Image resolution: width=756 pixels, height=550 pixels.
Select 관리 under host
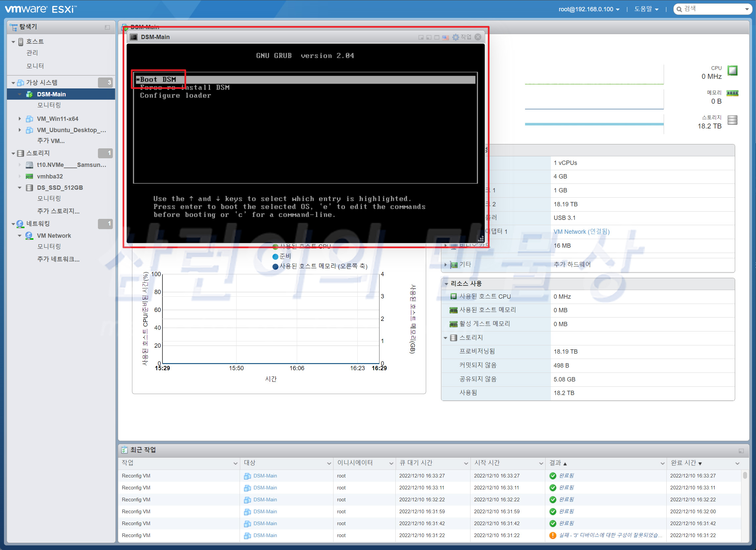[x=32, y=53]
